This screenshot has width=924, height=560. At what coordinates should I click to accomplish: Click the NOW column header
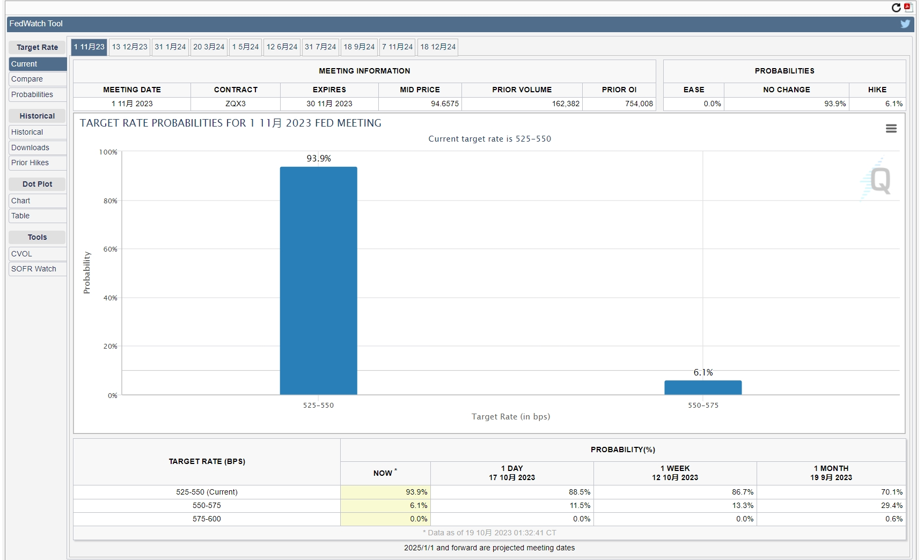click(385, 473)
